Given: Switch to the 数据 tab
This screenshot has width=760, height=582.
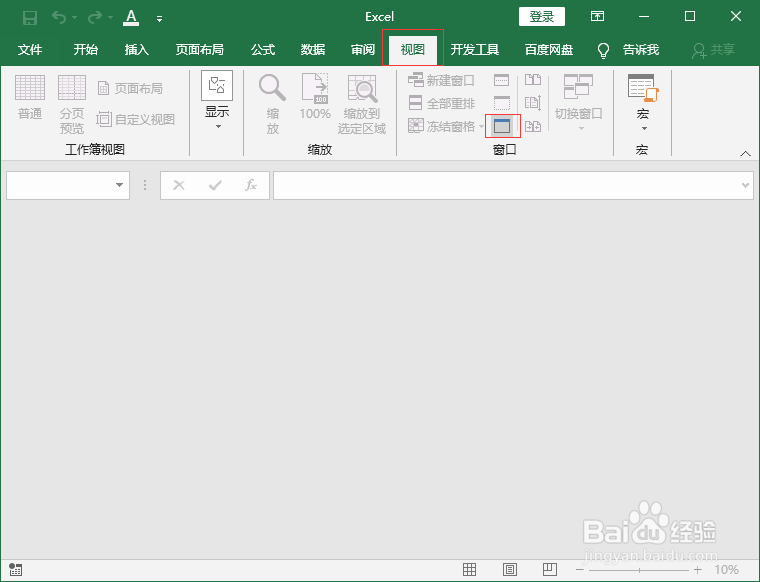Looking at the screenshot, I should point(313,49).
